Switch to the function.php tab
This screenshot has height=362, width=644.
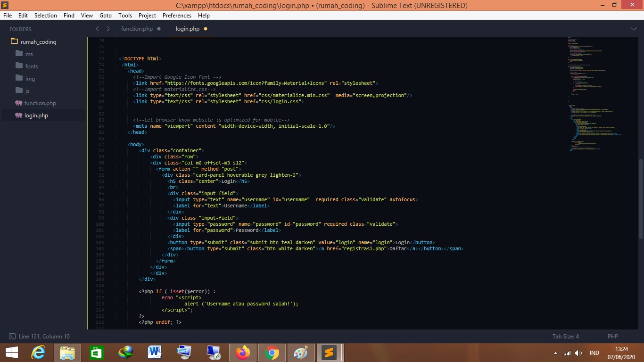137,29
